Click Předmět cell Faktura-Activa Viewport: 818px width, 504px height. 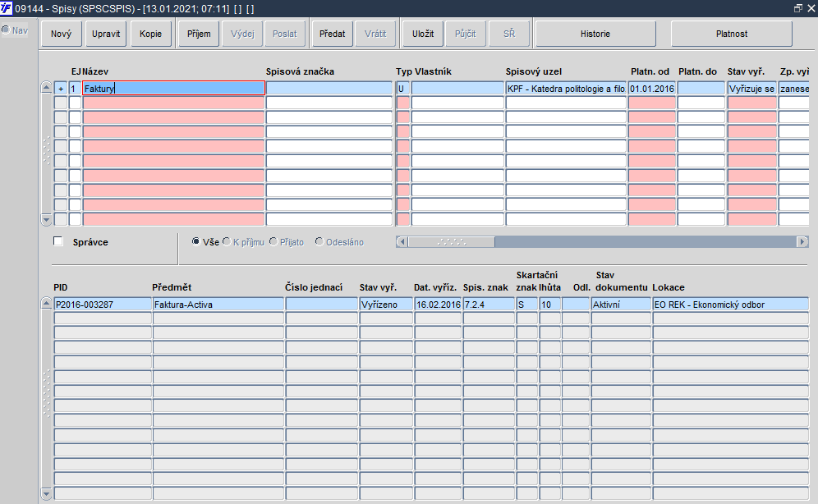tap(218, 305)
